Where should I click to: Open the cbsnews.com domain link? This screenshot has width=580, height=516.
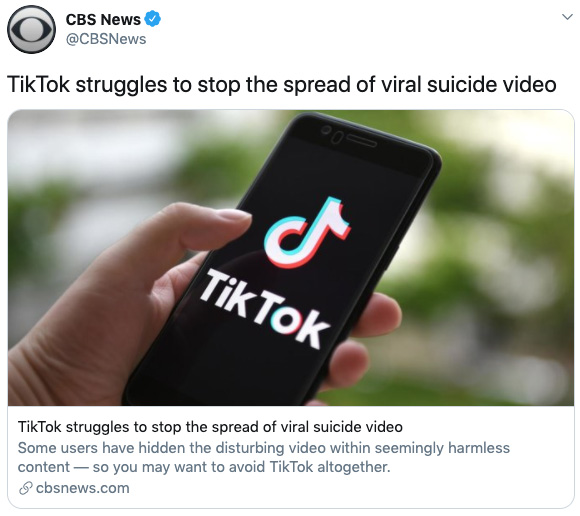click(82, 488)
